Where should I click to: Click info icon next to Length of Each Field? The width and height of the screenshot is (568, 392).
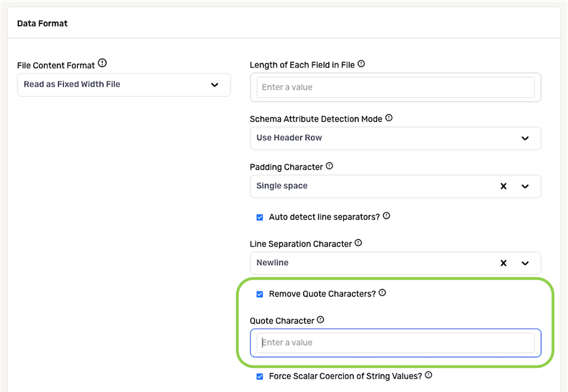click(x=361, y=64)
